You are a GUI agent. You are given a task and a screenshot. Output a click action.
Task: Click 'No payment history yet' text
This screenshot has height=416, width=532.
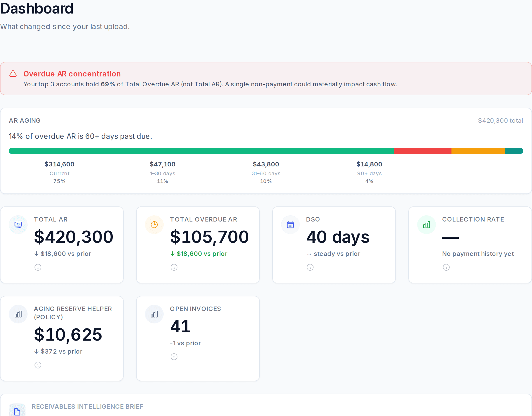coord(478,254)
